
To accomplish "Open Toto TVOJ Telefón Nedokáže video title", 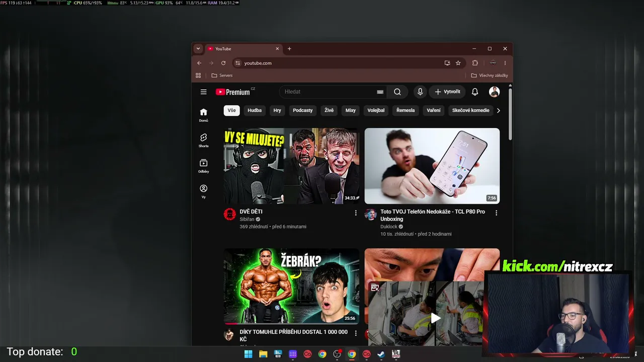I will click(x=433, y=215).
